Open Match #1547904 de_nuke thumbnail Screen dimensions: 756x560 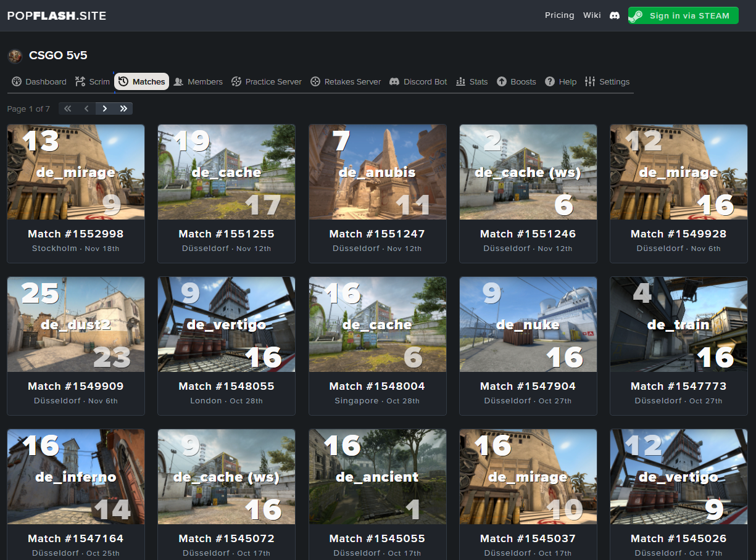point(528,324)
